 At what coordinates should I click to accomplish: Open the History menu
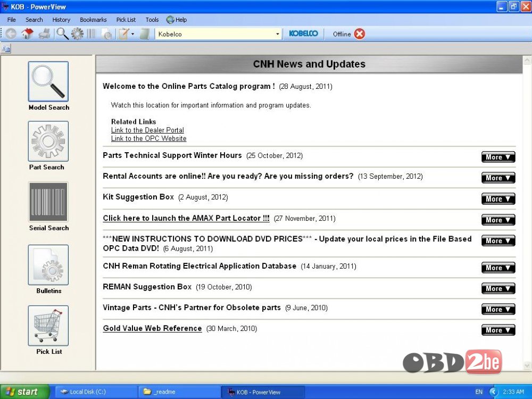pos(61,20)
